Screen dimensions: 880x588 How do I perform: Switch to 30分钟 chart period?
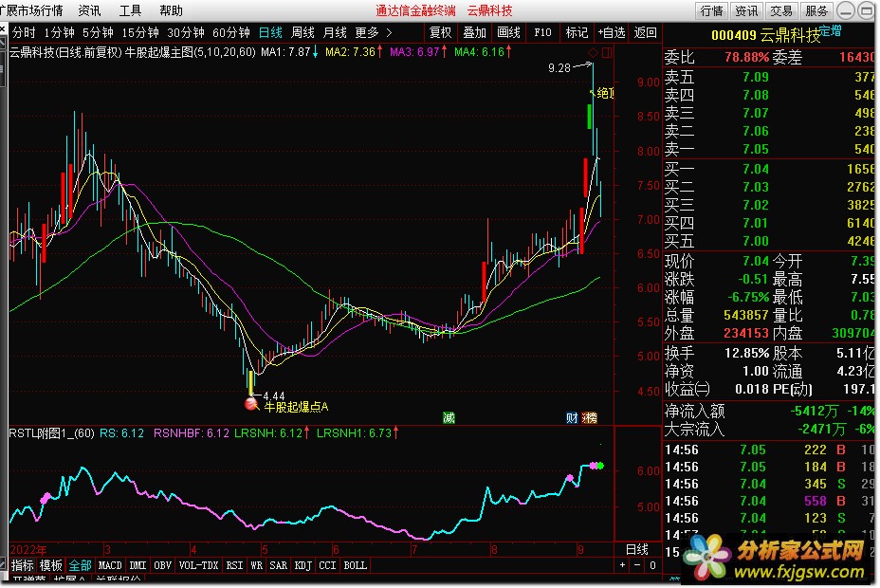186,32
